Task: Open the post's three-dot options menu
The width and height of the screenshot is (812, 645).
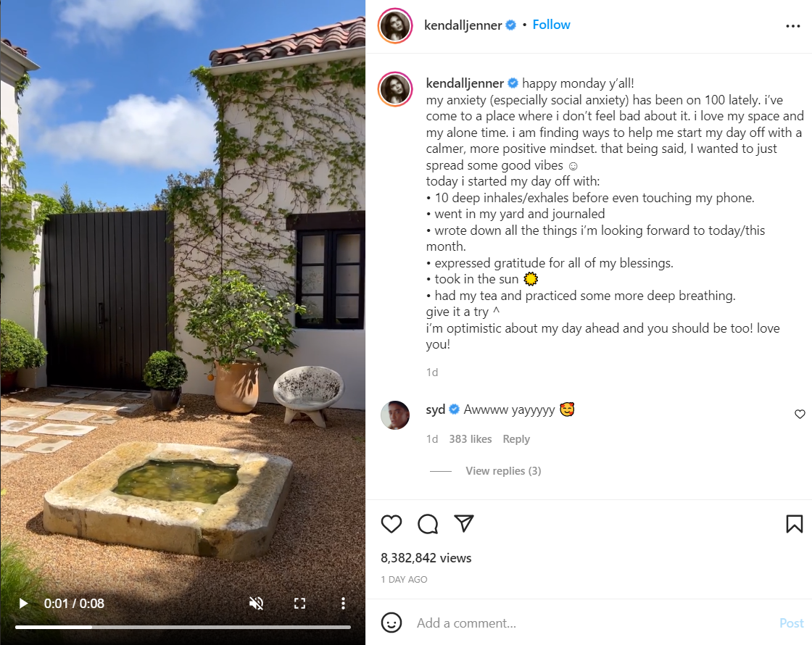Action: point(792,26)
